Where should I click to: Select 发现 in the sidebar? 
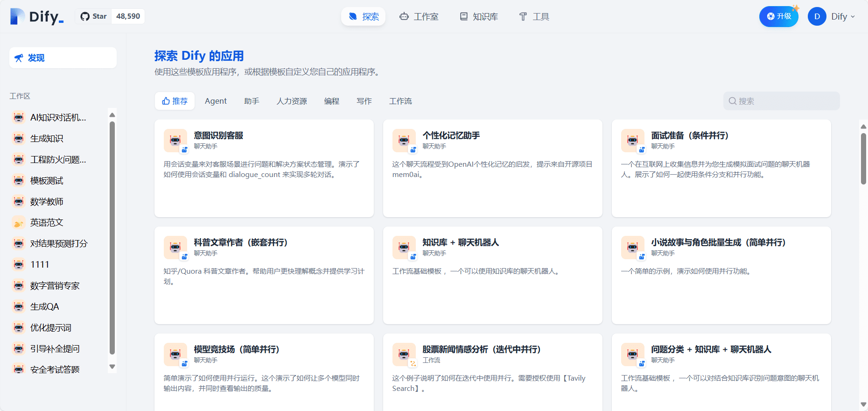(63, 58)
